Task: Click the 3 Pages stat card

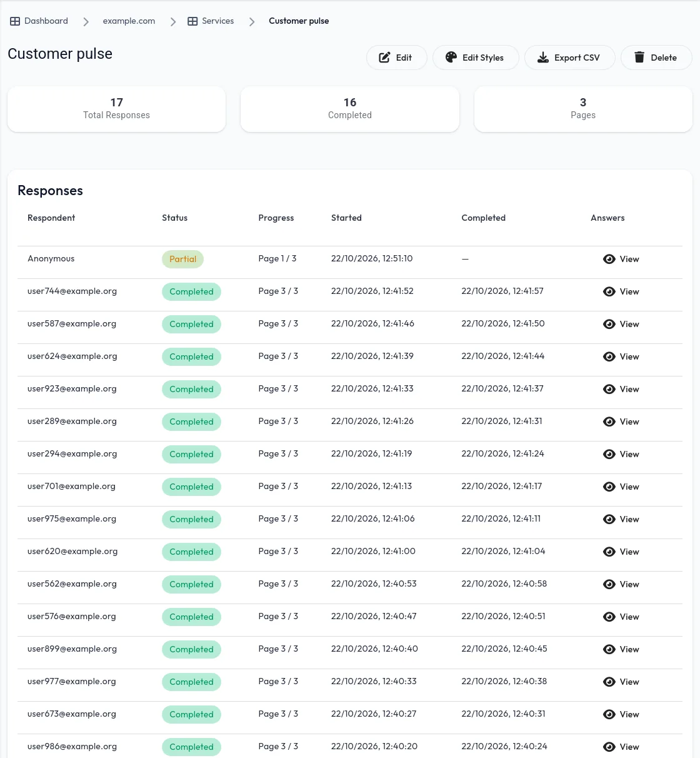Action: coord(583,109)
